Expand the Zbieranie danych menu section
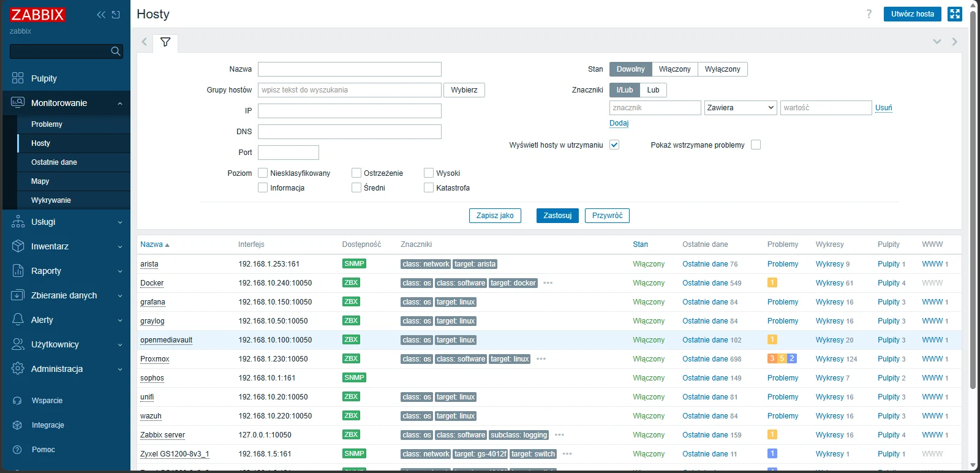The width and height of the screenshot is (980, 473). tap(120, 296)
